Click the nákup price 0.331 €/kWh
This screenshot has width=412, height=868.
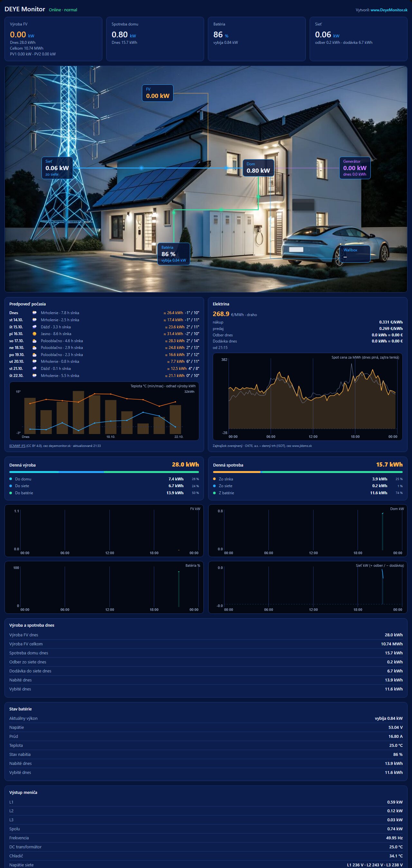[x=391, y=322]
